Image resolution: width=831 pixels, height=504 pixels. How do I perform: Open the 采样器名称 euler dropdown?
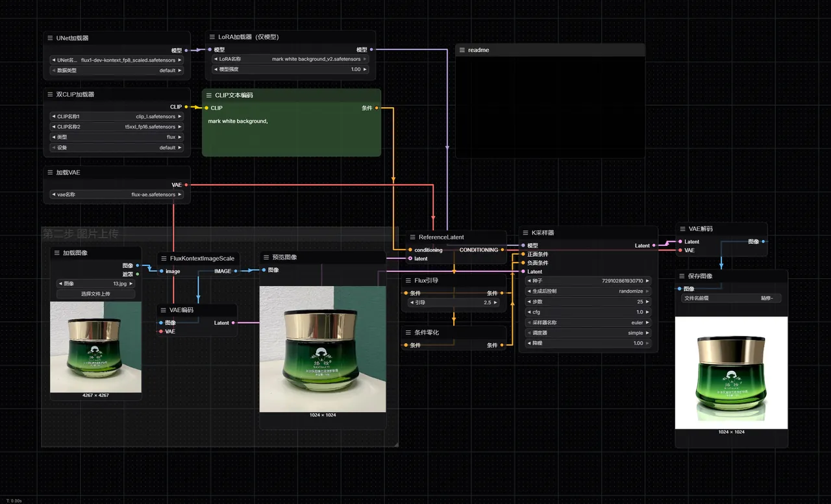point(588,322)
